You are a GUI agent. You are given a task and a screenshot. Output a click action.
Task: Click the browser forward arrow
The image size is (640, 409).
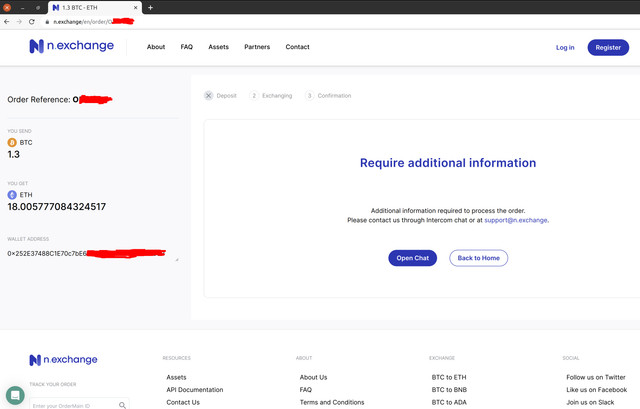tap(19, 22)
